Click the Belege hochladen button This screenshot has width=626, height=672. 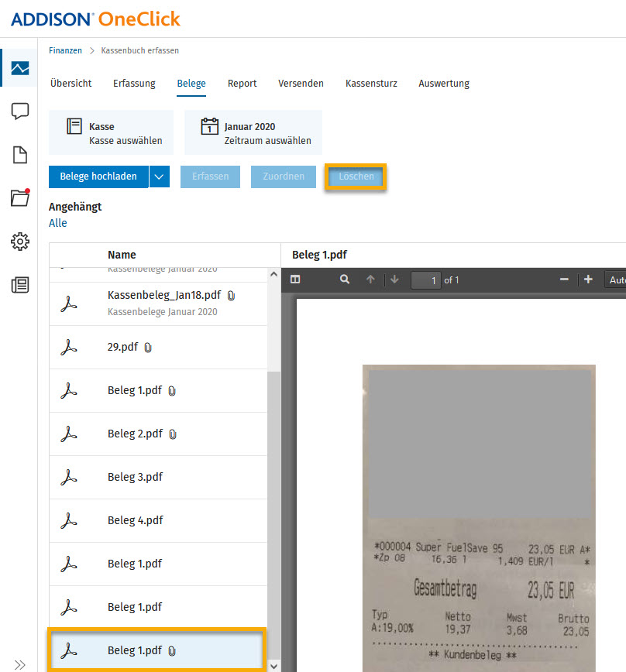tap(98, 177)
